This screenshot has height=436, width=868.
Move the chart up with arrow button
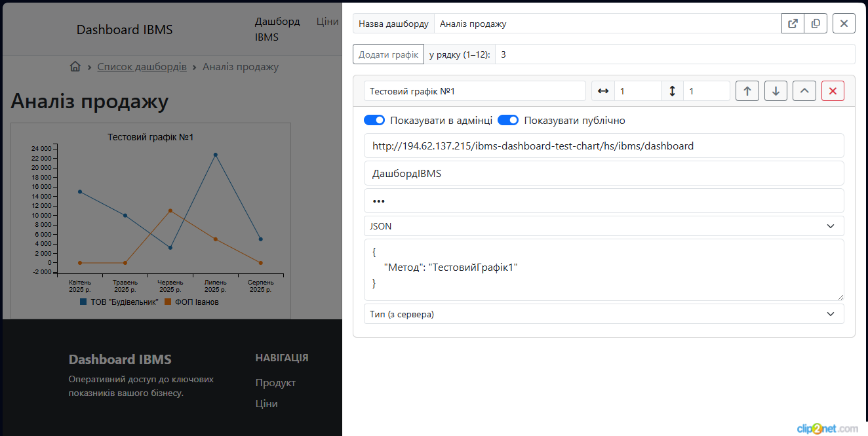point(747,91)
